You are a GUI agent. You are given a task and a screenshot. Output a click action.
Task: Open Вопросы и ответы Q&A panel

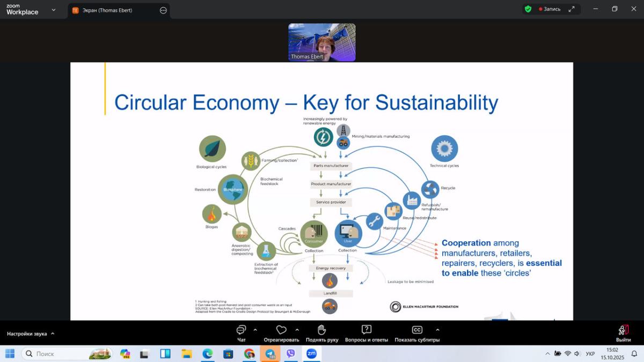[367, 333]
